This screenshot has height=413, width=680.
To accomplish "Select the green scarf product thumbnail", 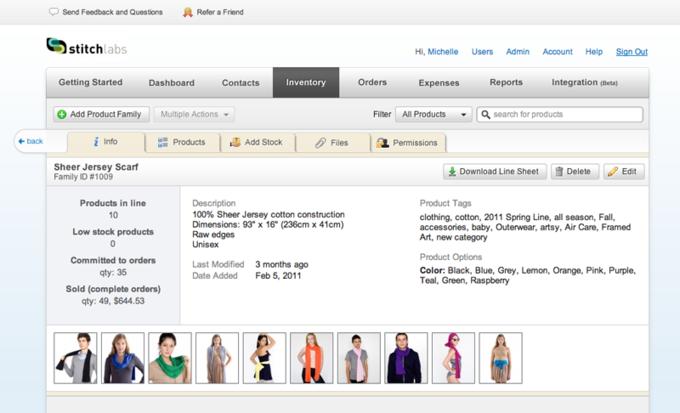I will tap(169, 358).
